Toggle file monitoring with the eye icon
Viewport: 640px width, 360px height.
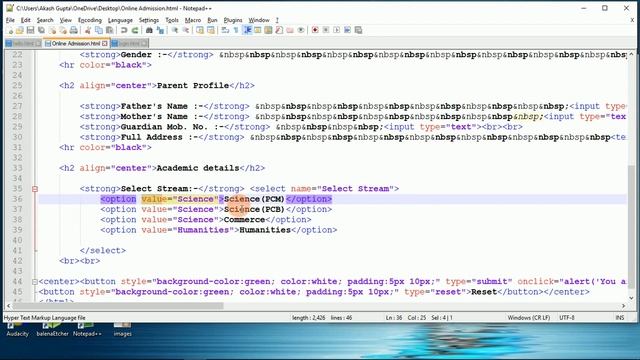(x=301, y=30)
